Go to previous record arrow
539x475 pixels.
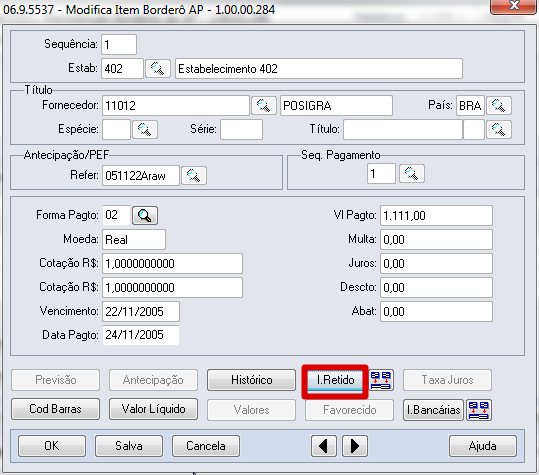point(323,446)
